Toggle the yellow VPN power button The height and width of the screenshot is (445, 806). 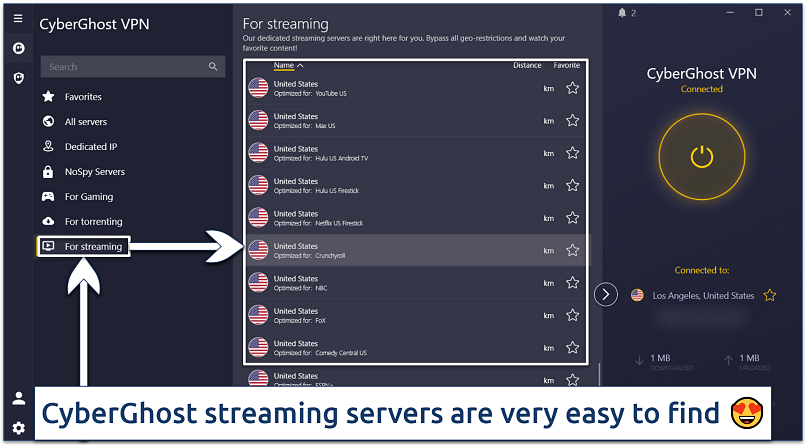tap(702, 157)
